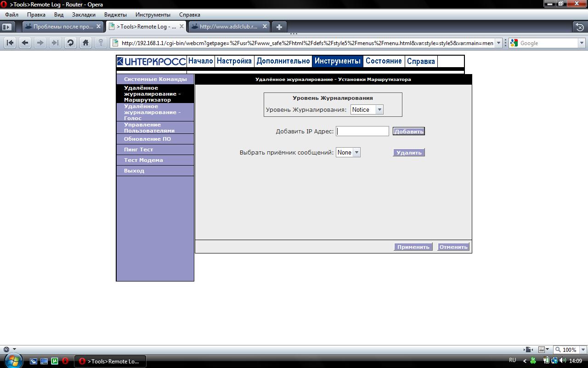Open the closed tabs trash icon

(580, 27)
